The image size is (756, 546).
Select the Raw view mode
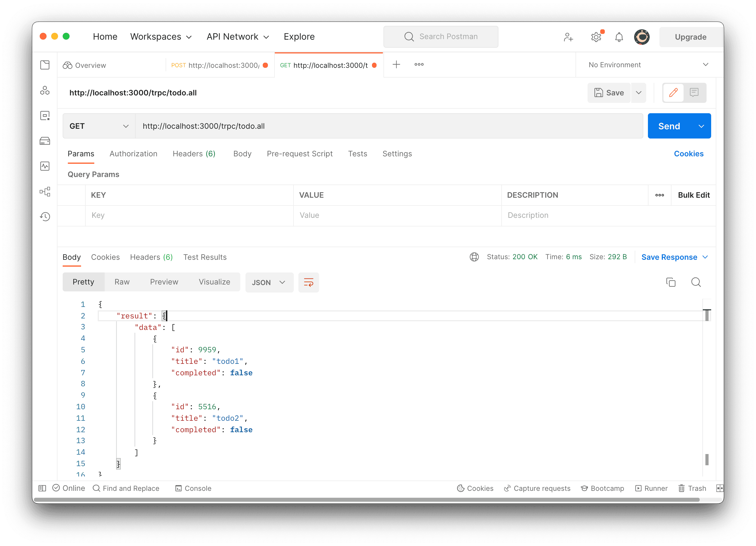[122, 282]
